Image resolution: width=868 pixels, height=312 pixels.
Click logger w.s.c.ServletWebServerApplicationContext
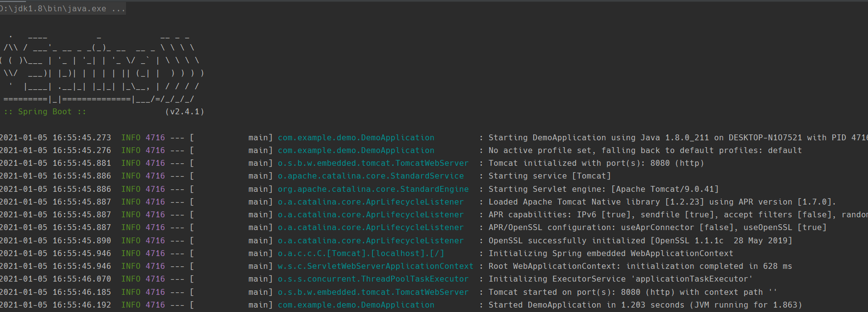click(376, 266)
